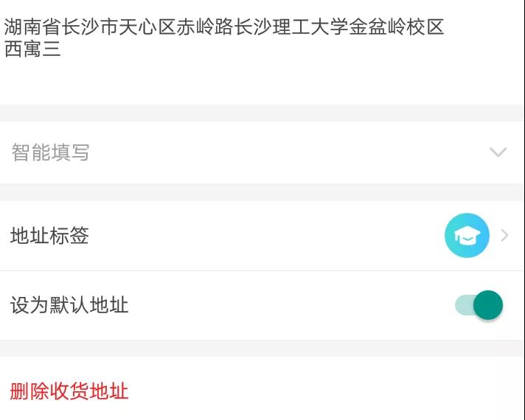Screen dimensions: 525x420
Task: Tap the red 删除收货地址 button
Action: (69, 391)
